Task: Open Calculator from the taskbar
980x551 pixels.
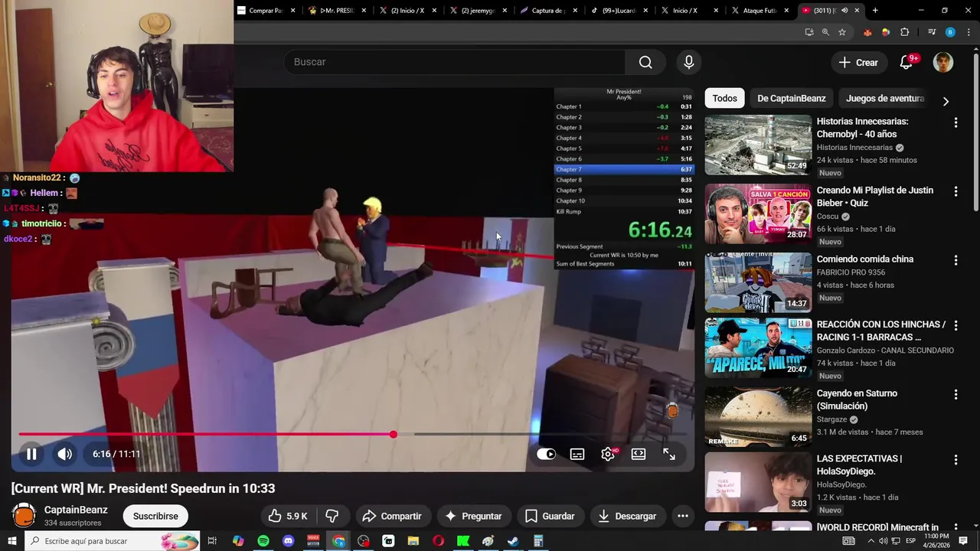Action: pyautogui.click(x=538, y=541)
